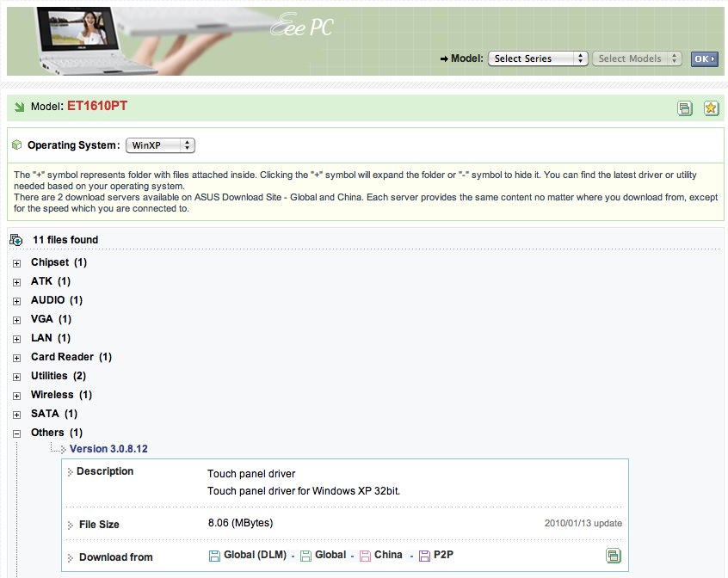
Task: Click the ET1610PT model name
Action: [x=97, y=106]
